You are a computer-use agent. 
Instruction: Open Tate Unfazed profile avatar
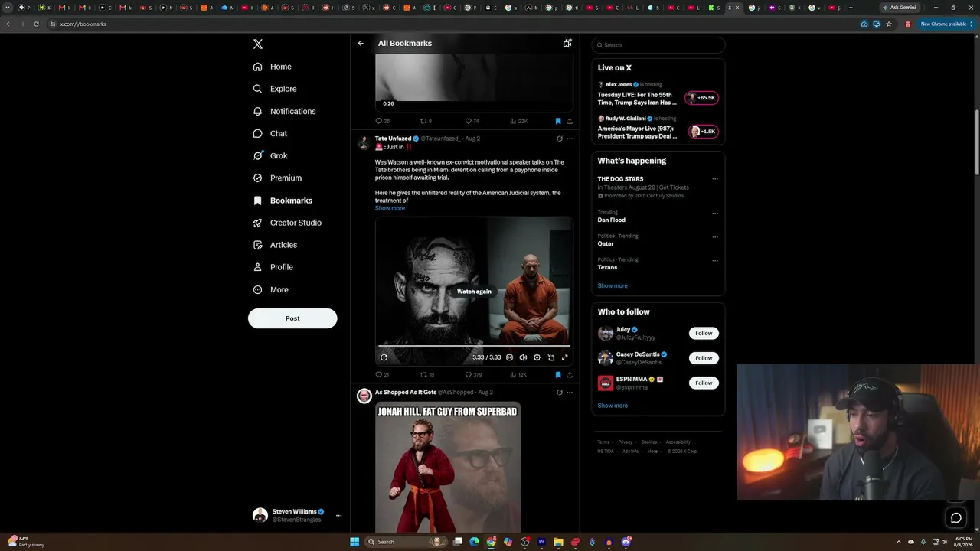click(x=364, y=142)
